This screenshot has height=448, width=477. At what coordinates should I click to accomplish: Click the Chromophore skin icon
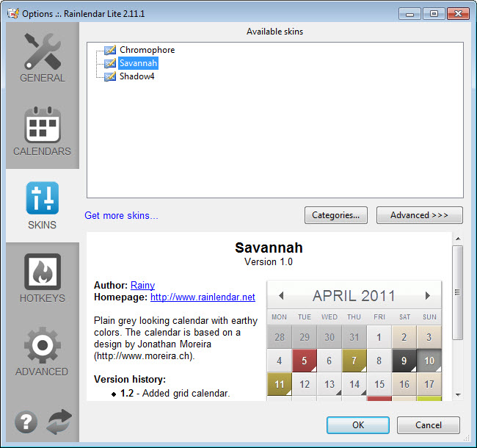[x=110, y=50]
